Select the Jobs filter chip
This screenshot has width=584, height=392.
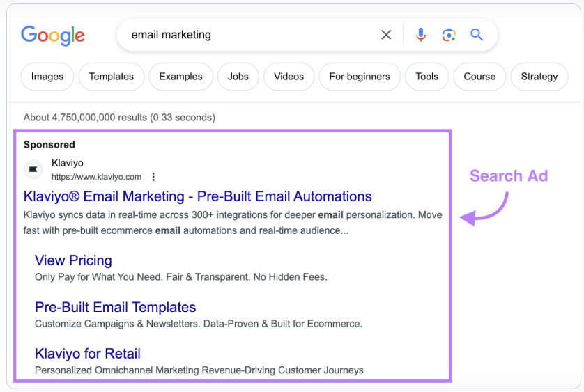238,77
